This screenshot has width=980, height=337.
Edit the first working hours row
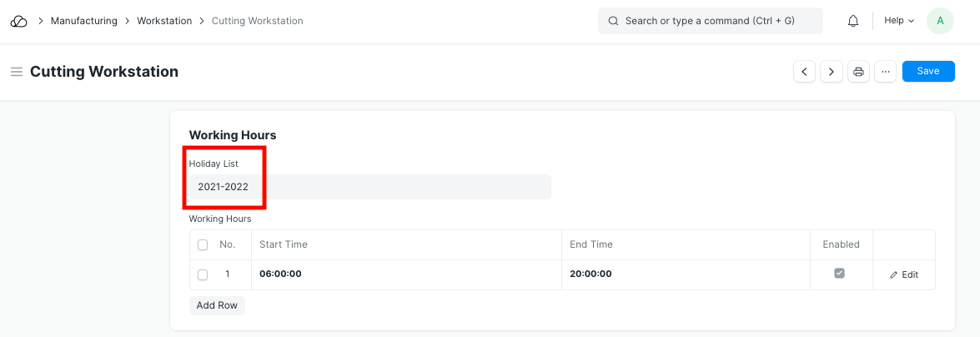904,274
